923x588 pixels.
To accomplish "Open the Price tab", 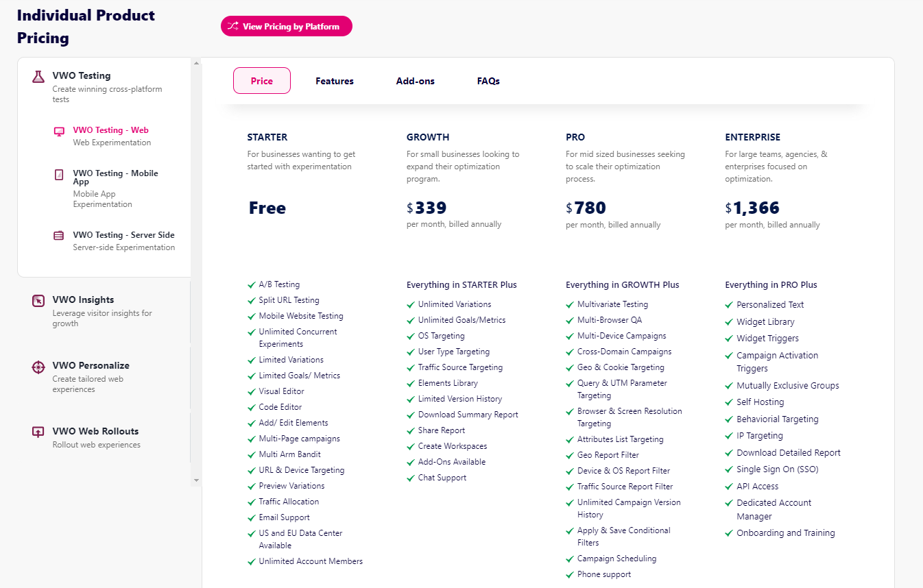I will pos(262,81).
